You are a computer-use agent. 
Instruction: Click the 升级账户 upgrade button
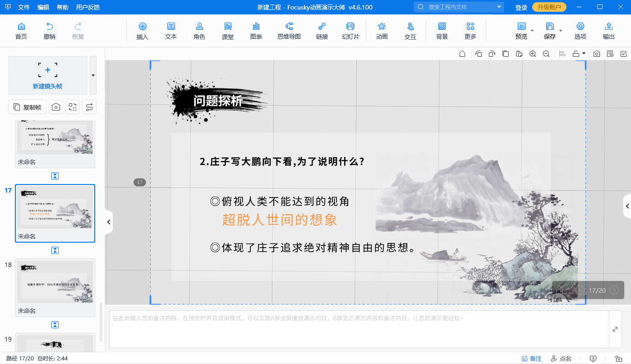pos(549,7)
